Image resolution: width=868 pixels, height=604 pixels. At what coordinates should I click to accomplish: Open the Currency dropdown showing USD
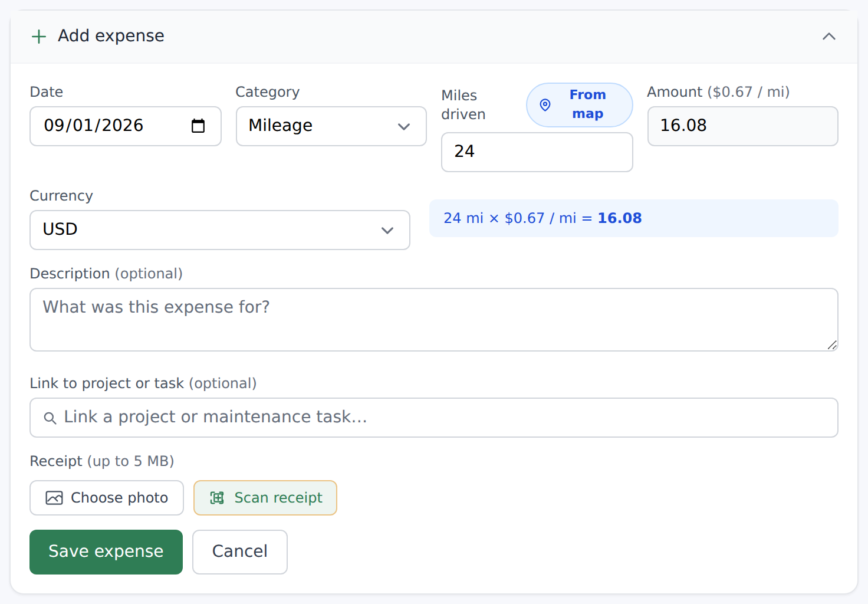point(220,230)
